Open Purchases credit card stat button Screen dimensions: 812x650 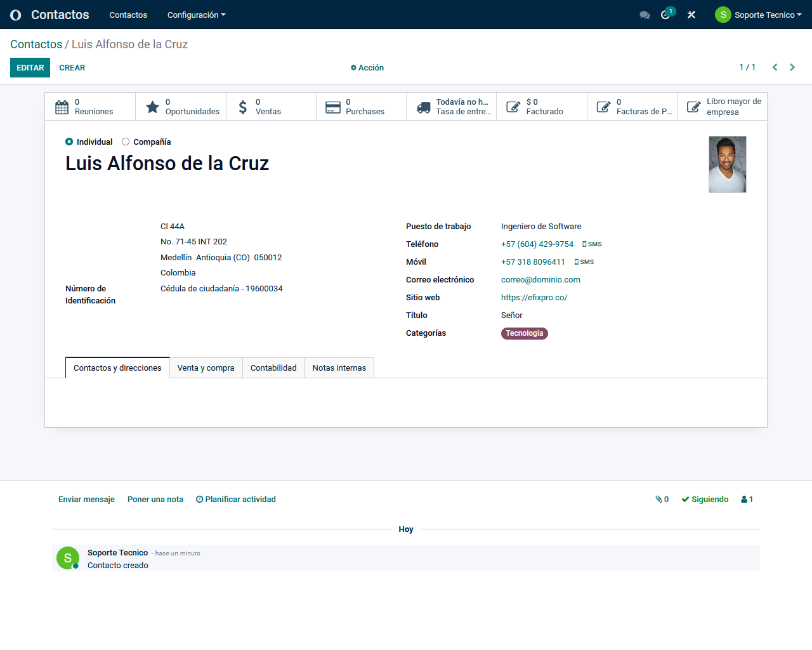click(x=361, y=107)
